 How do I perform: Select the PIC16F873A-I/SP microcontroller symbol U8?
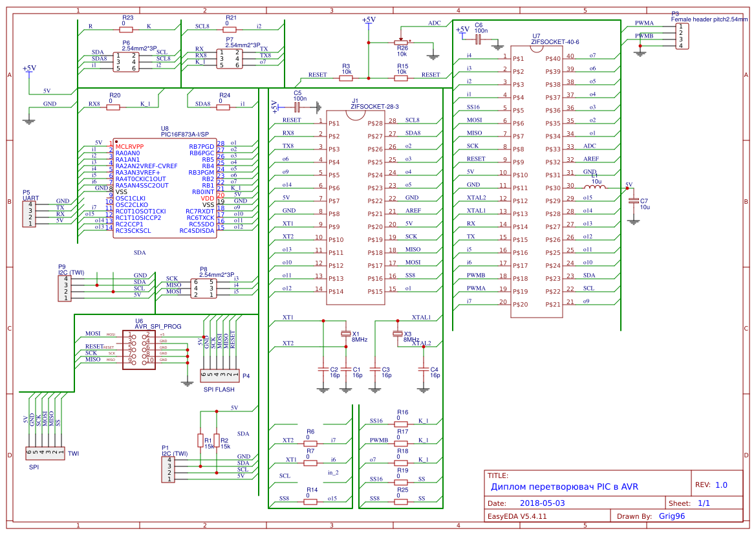click(164, 188)
